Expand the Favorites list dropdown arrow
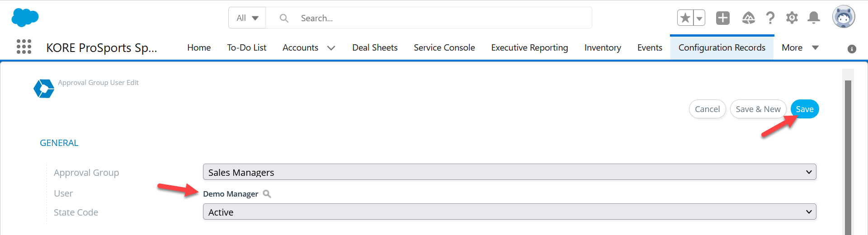 click(699, 18)
